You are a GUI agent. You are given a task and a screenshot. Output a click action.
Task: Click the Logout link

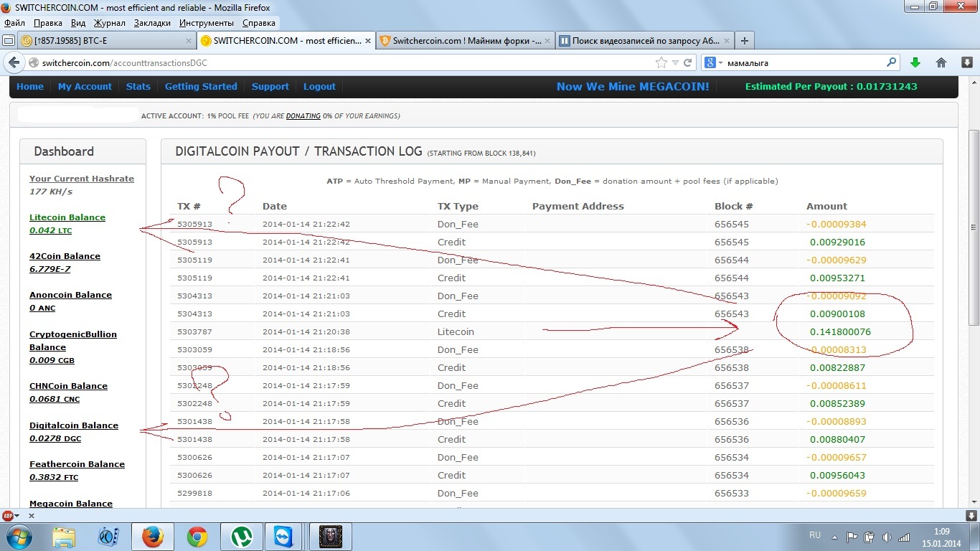pyautogui.click(x=319, y=86)
